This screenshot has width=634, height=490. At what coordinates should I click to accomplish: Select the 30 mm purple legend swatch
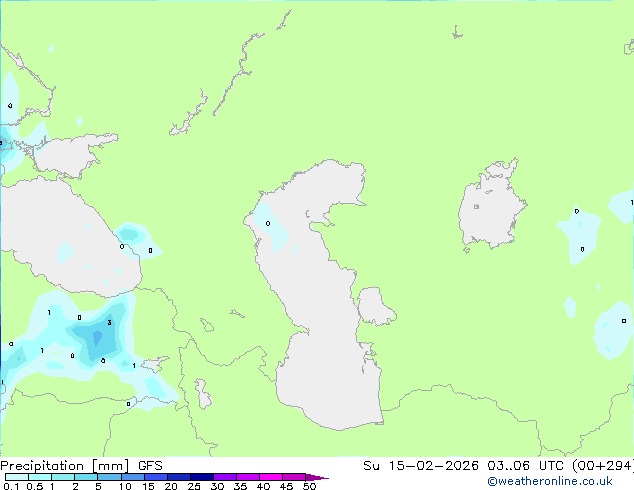tap(224, 477)
